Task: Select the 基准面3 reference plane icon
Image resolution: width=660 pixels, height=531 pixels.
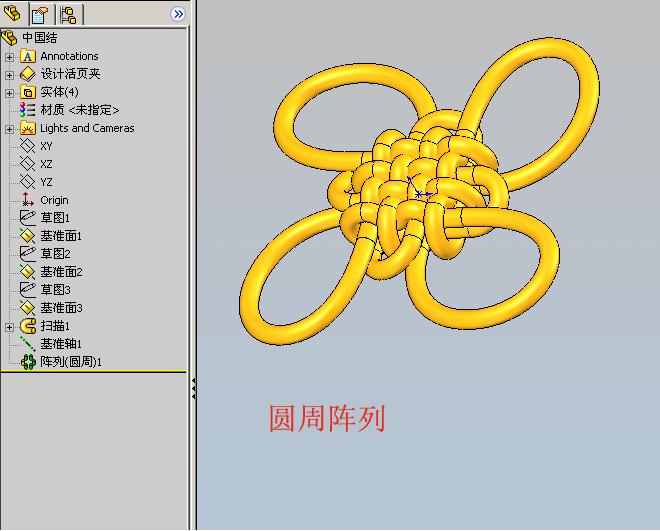Action: (x=28, y=308)
